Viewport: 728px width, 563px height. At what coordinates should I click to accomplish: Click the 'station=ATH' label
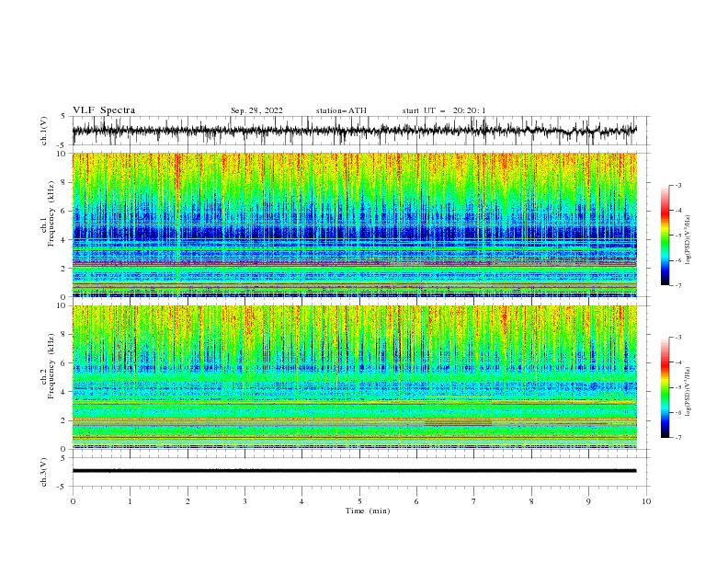(x=341, y=110)
